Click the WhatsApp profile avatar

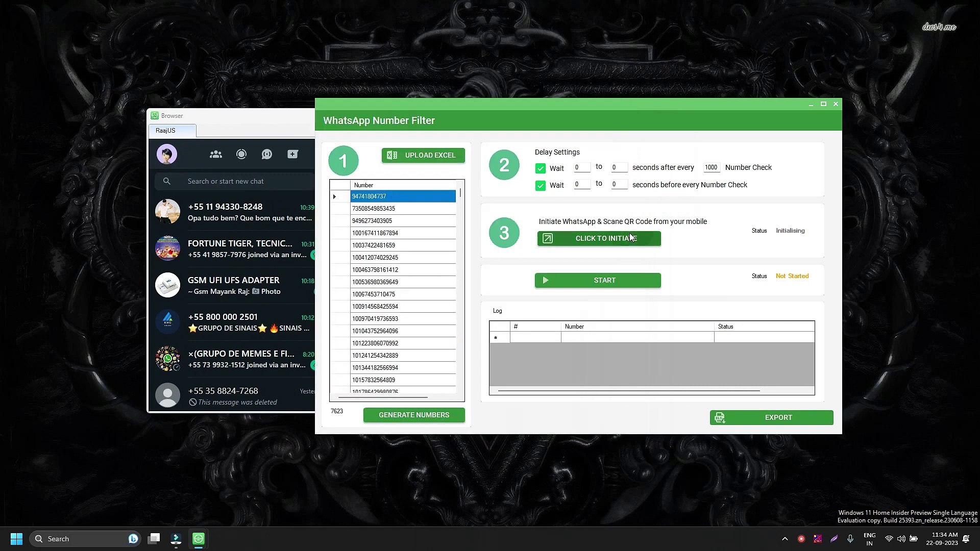(167, 154)
